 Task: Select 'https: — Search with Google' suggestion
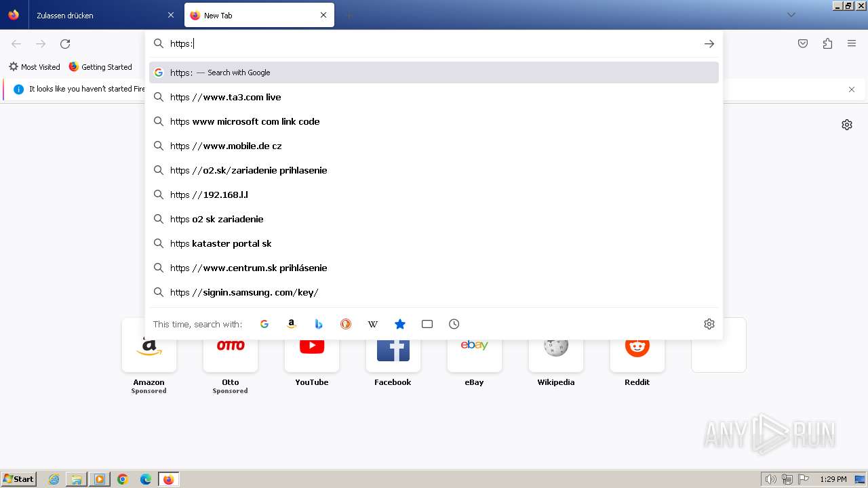pyautogui.click(x=434, y=73)
